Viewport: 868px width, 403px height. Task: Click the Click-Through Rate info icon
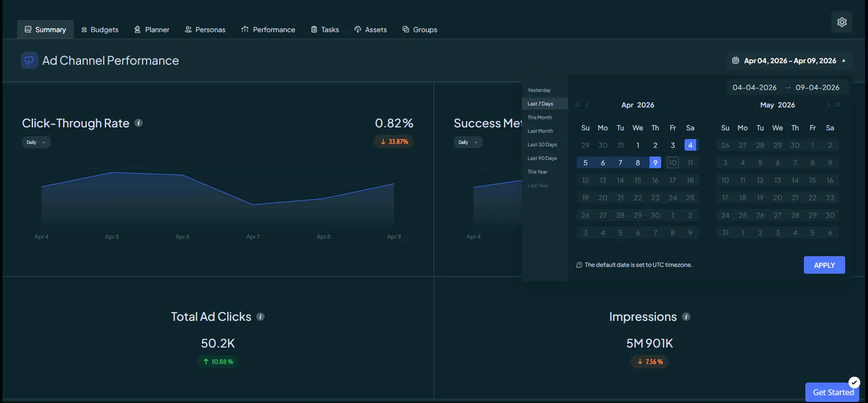tap(139, 123)
